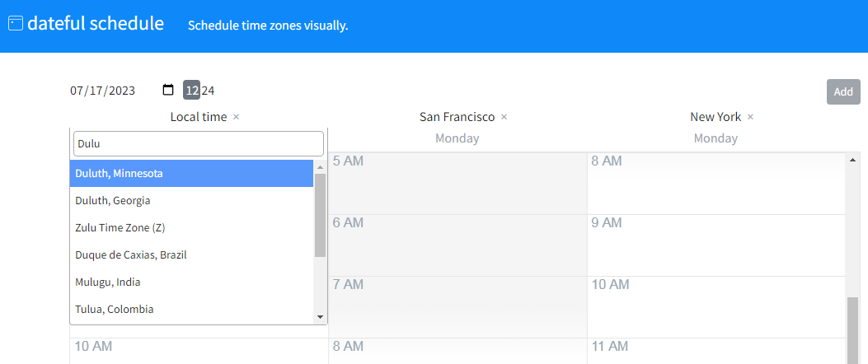Click the dateful schedule logo icon

coord(16,23)
